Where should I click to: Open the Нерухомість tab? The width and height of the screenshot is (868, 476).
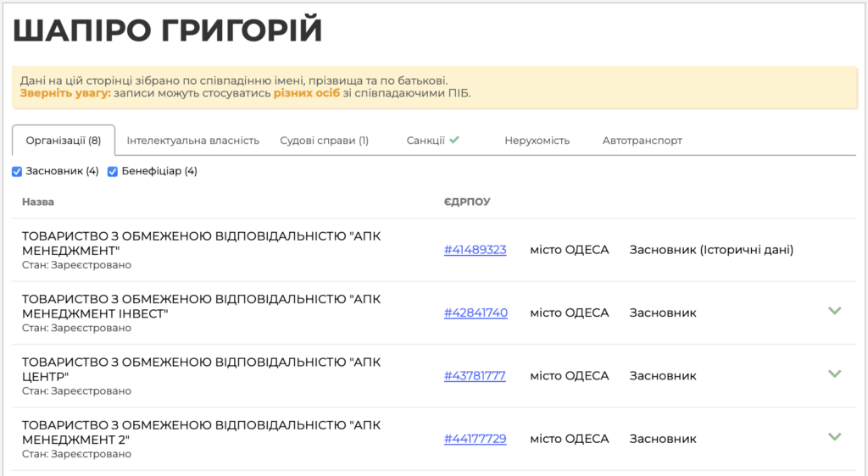pos(537,141)
